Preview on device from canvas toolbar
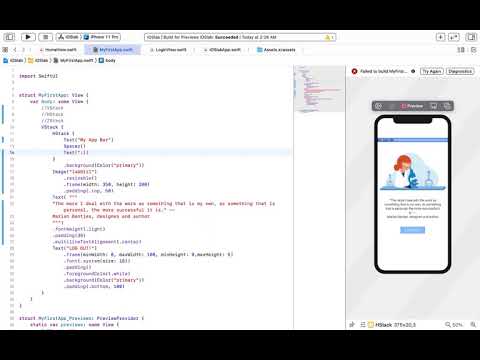The height and width of the screenshot is (360, 480). click(434, 106)
